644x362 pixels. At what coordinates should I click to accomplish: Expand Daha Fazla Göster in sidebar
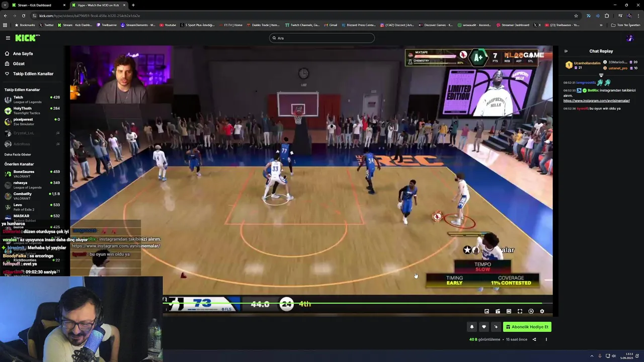coord(18,154)
